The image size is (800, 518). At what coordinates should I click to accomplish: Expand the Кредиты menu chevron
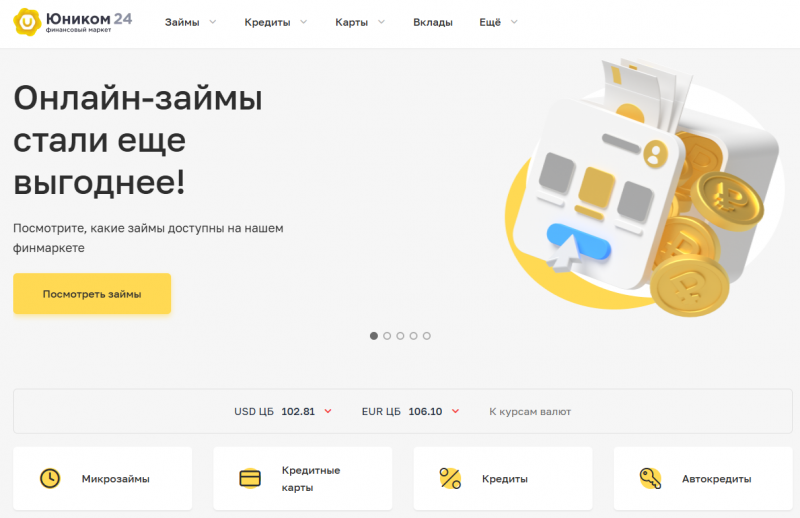coord(304,22)
